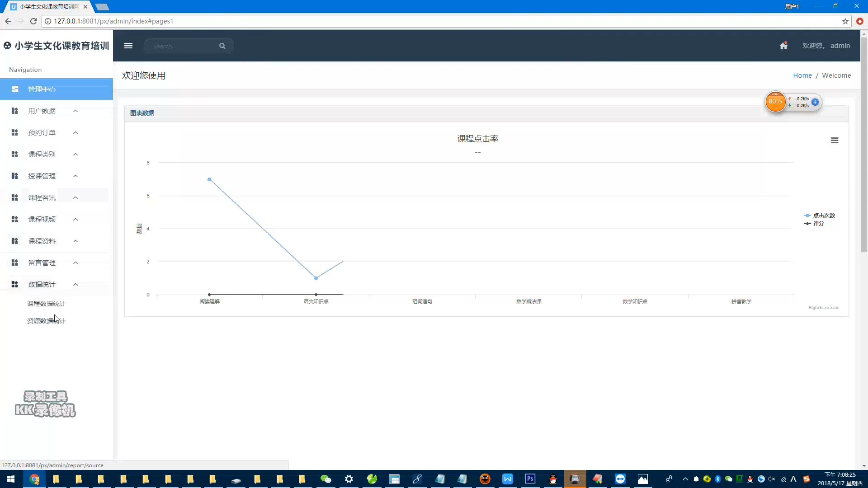Open Chrome from the taskbar
The width and height of the screenshot is (868, 488).
coord(35,479)
